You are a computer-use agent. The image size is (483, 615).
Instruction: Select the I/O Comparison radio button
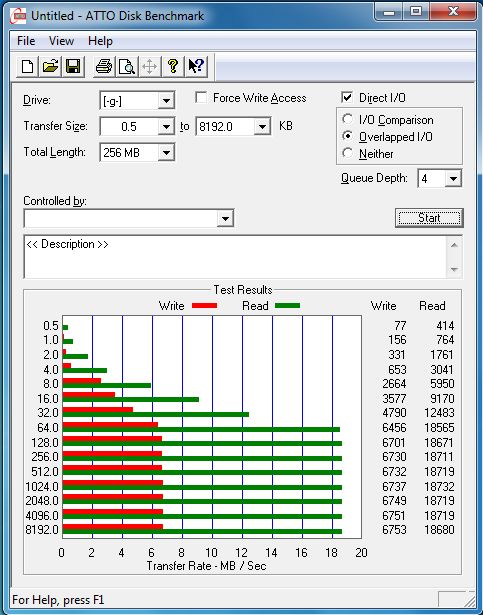point(347,119)
